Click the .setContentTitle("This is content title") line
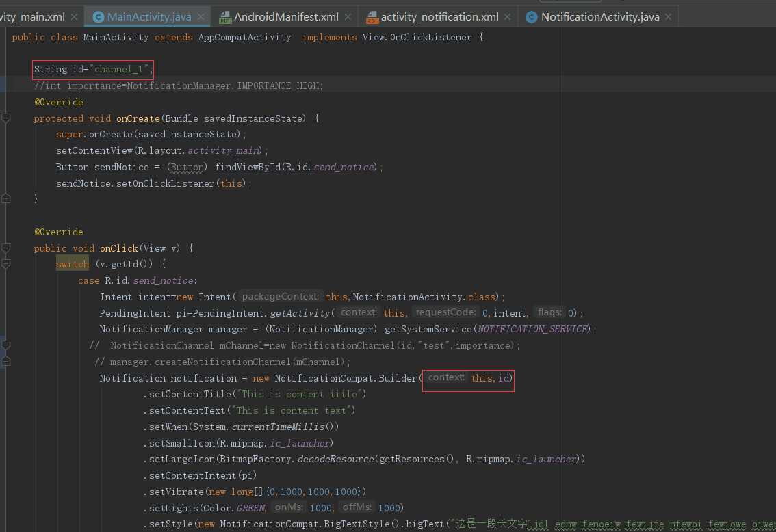 point(255,394)
